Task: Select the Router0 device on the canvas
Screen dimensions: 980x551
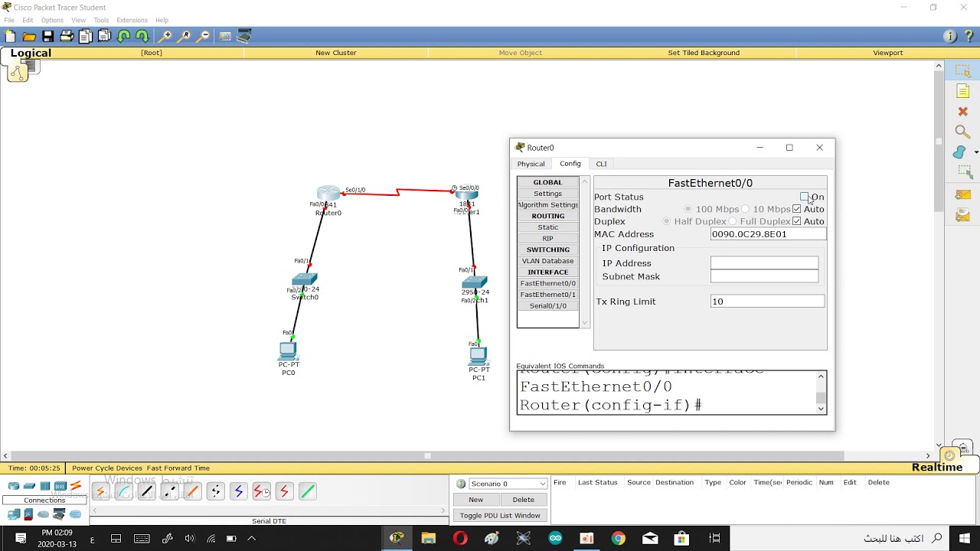Action: [x=328, y=194]
